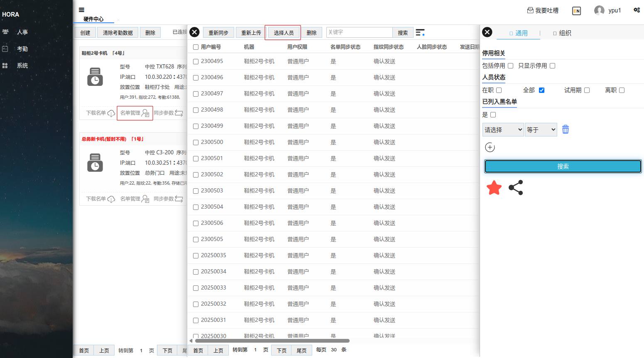Image resolution: width=644 pixels, height=358 pixels.
Task: Enable the 包括停用 checkbox
Action: tap(510, 66)
